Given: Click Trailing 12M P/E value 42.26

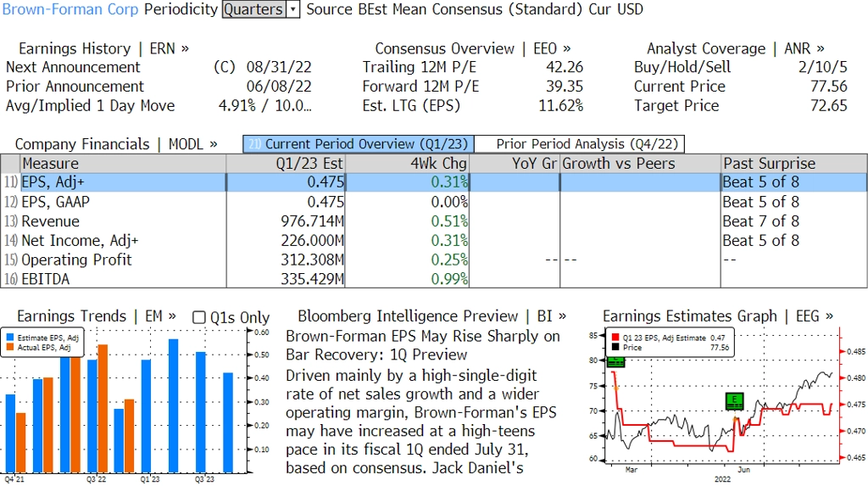Looking at the screenshot, I should click(x=565, y=67).
